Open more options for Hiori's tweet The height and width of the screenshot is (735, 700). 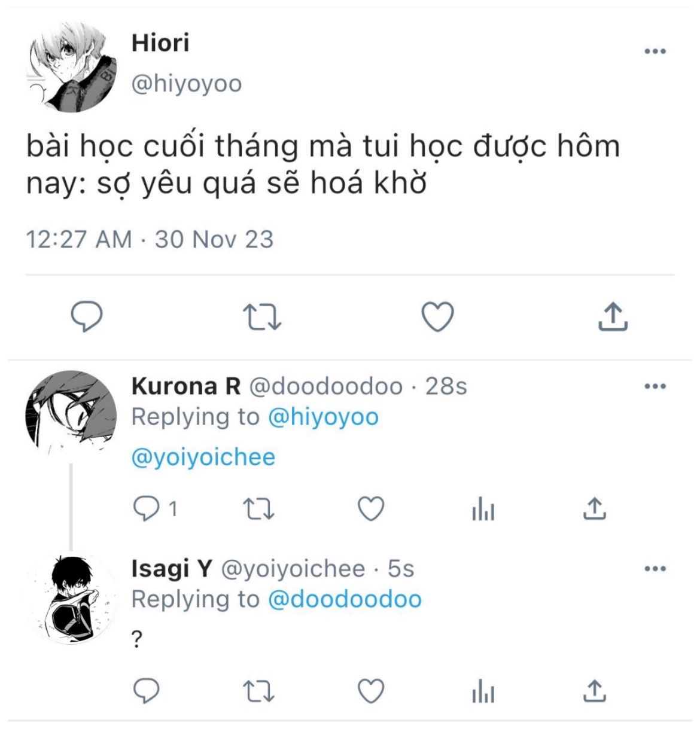click(x=655, y=51)
